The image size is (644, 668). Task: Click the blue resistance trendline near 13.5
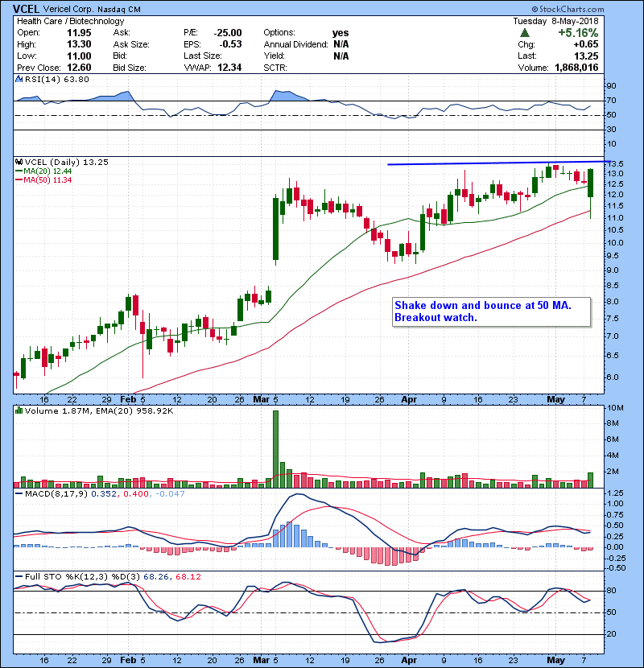tap(498, 163)
